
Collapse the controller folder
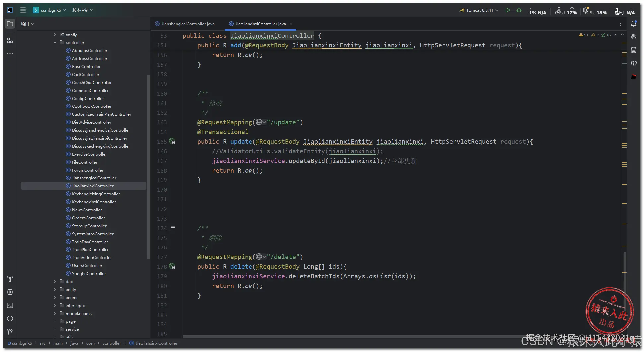pyautogui.click(x=55, y=42)
